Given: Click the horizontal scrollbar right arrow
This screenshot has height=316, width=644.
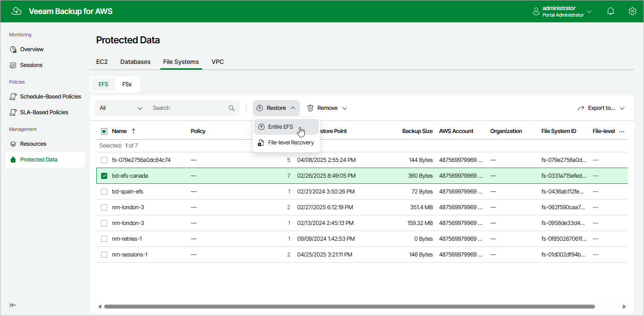Looking at the screenshot, I should point(624,307).
